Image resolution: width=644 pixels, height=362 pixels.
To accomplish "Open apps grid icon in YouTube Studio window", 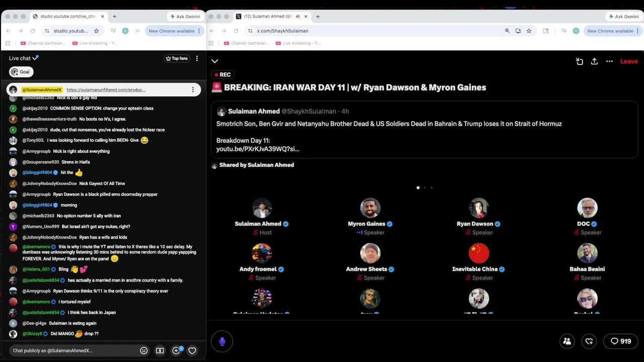I will [x=9, y=43].
